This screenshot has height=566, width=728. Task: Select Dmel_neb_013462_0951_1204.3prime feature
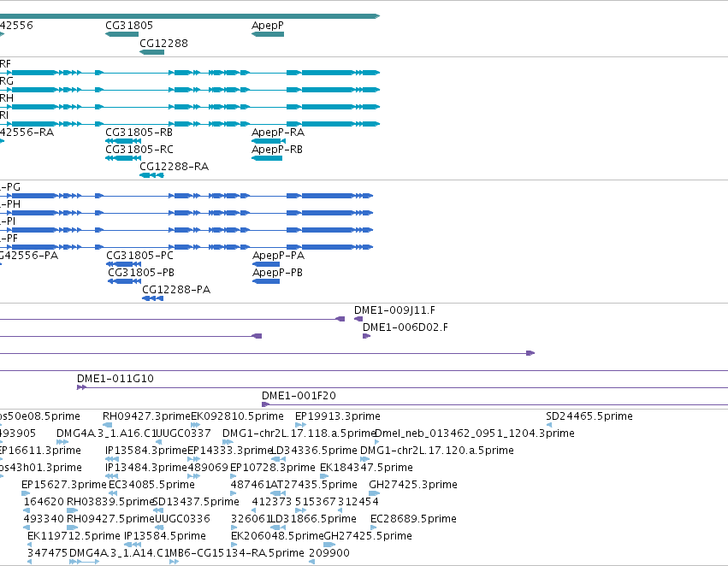pyautogui.click(x=475, y=433)
